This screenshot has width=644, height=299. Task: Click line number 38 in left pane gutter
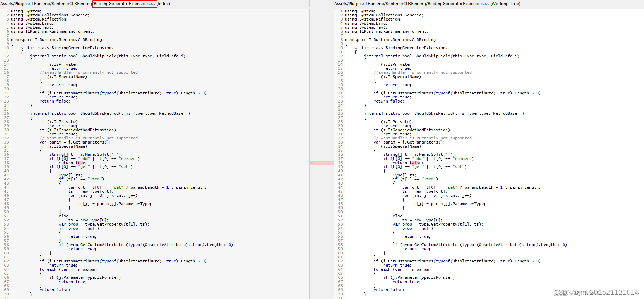point(6,163)
